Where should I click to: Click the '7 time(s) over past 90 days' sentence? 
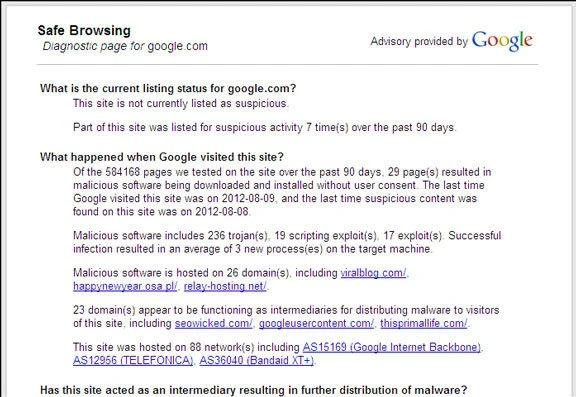point(264,127)
